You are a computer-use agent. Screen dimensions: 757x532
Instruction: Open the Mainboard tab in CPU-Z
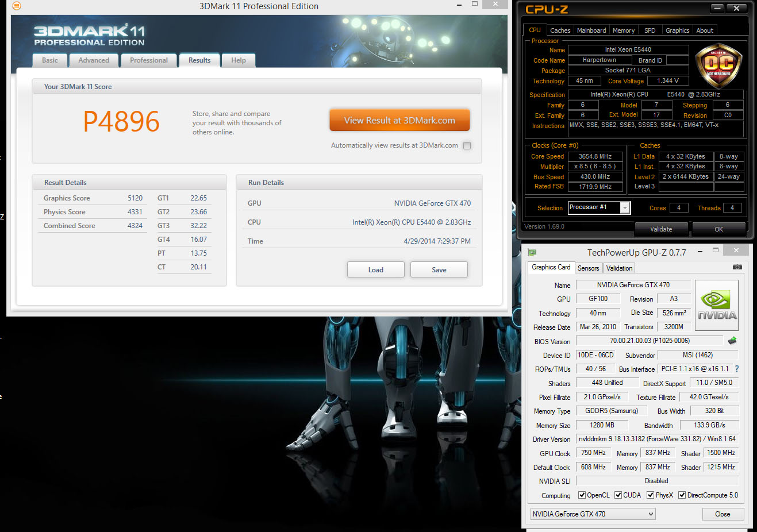coord(591,30)
